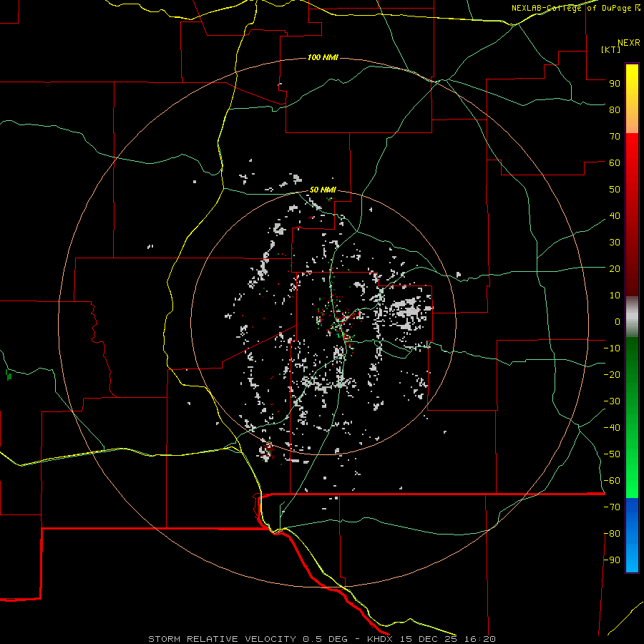Pick the "-30" scale label
The width and height of the screenshot is (644, 644).
(612, 401)
